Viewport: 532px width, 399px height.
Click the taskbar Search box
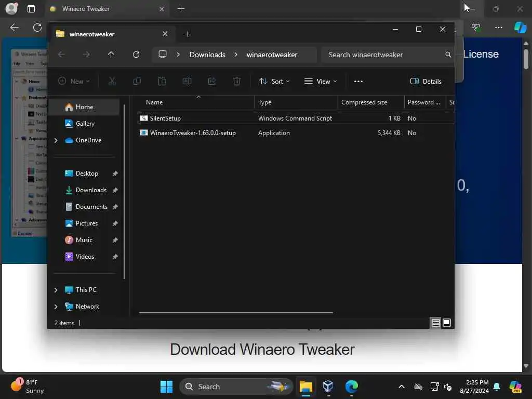[x=236, y=387]
